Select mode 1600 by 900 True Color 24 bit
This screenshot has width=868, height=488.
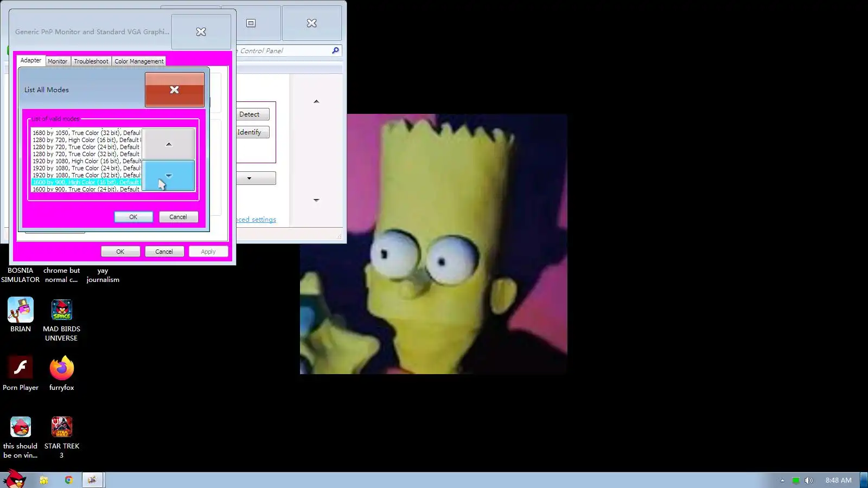point(86,189)
